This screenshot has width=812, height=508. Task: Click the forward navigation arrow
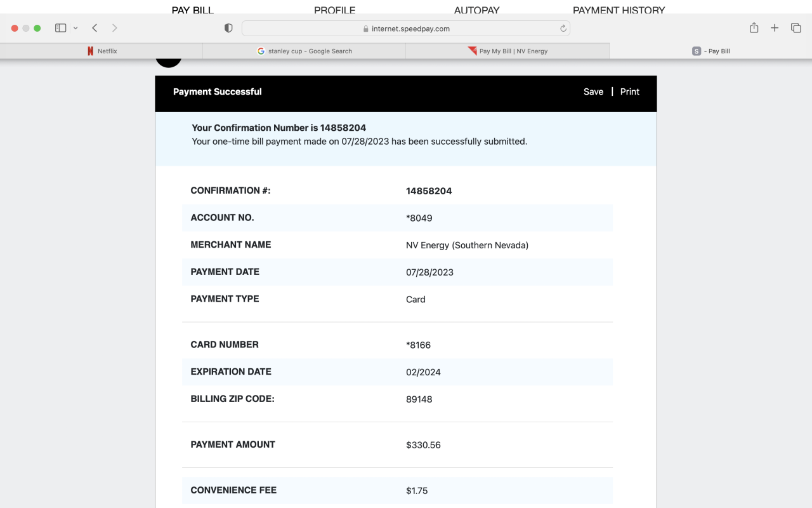pos(114,28)
